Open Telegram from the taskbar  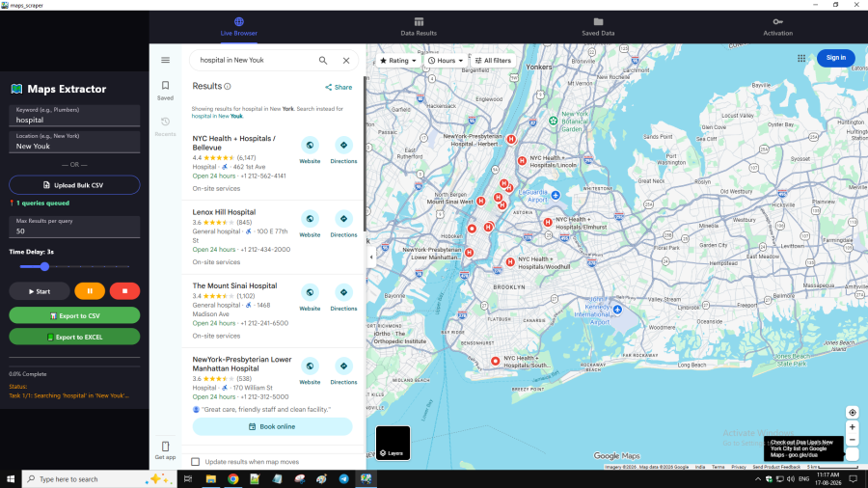[343, 479]
